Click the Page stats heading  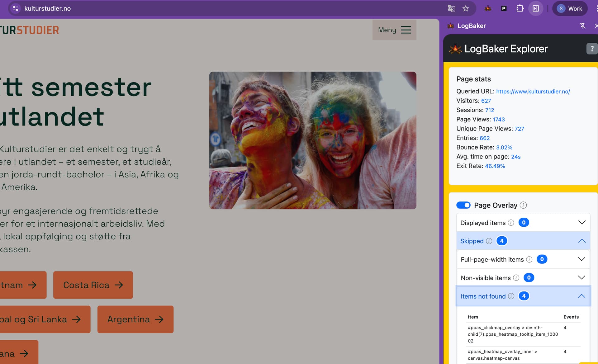tap(473, 79)
